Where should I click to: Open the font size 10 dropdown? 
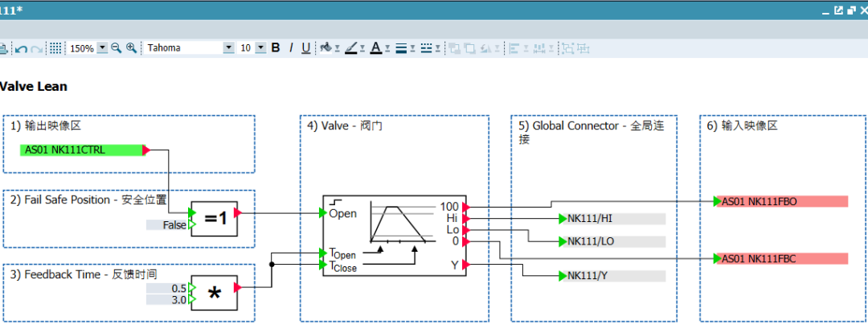[261, 48]
